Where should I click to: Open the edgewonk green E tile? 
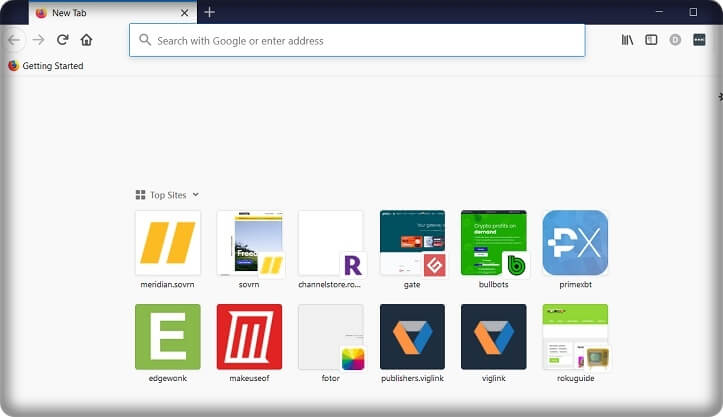click(168, 337)
